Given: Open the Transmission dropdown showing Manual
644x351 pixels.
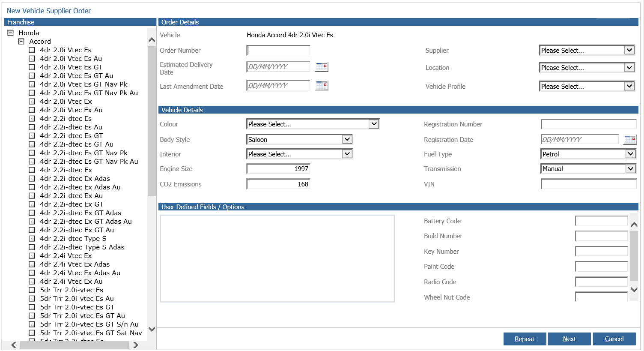Looking at the screenshot, I should click(588, 168).
